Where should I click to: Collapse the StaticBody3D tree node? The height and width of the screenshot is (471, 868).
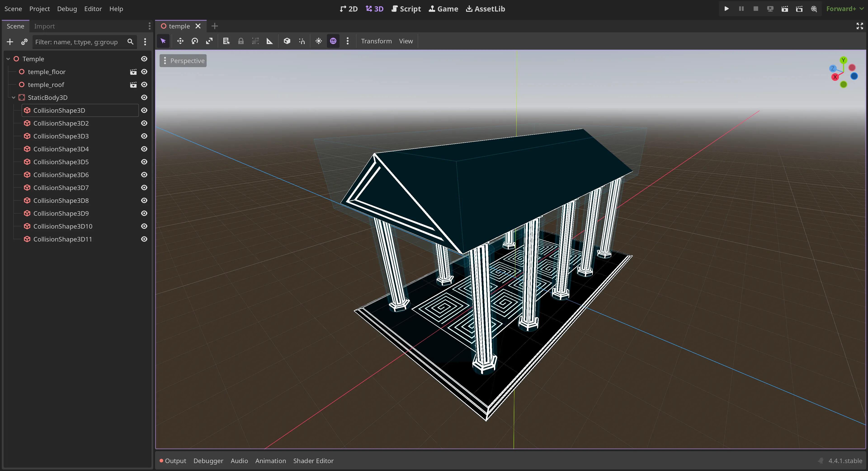(x=14, y=97)
